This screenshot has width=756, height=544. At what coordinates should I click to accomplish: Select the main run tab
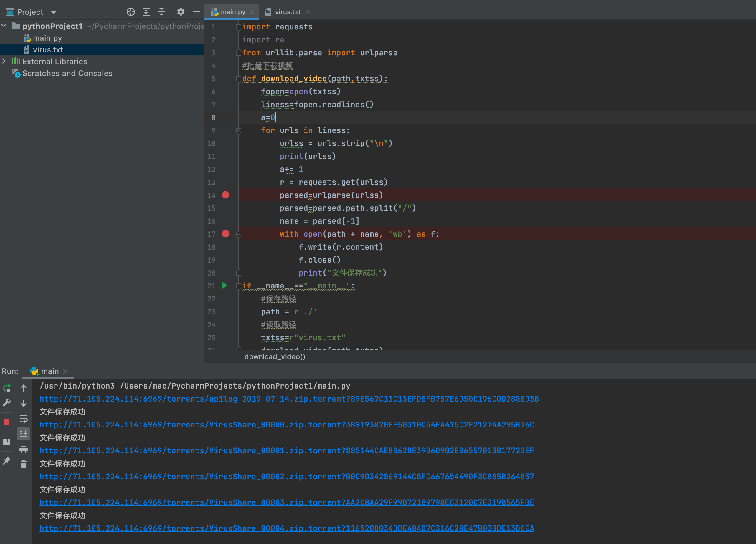[50, 371]
